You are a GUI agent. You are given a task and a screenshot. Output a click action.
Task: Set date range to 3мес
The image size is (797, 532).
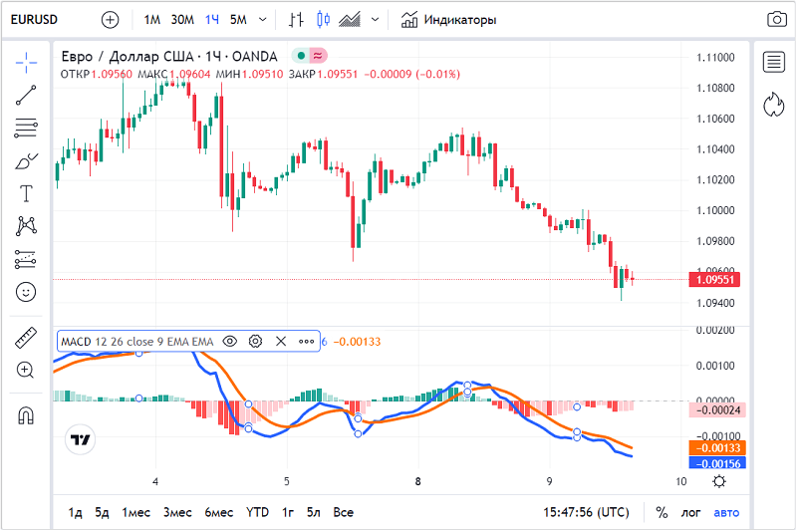pos(177,512)
